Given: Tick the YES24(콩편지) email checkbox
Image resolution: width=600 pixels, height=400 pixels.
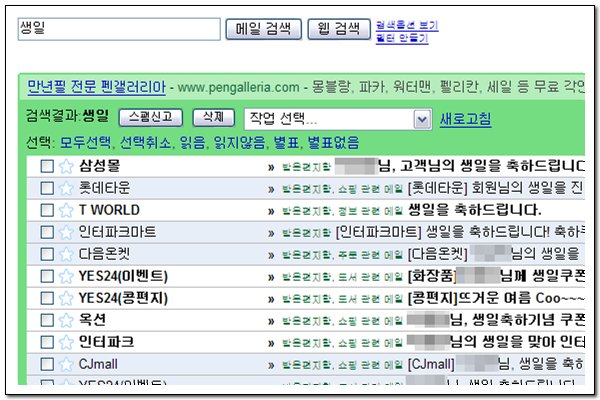Looking at the screenshot, I should [x=47, y=298].
